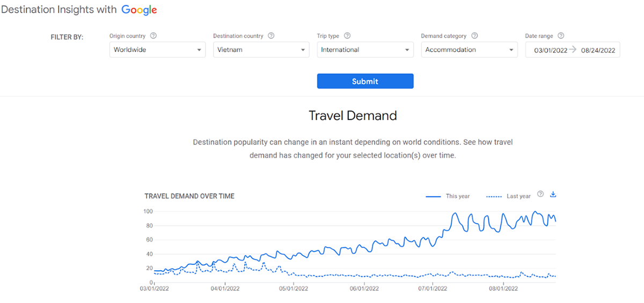This screenshot has height=303, width=644.
Task: Click the chart help icon beside Last year
Action: coord(540,194)
